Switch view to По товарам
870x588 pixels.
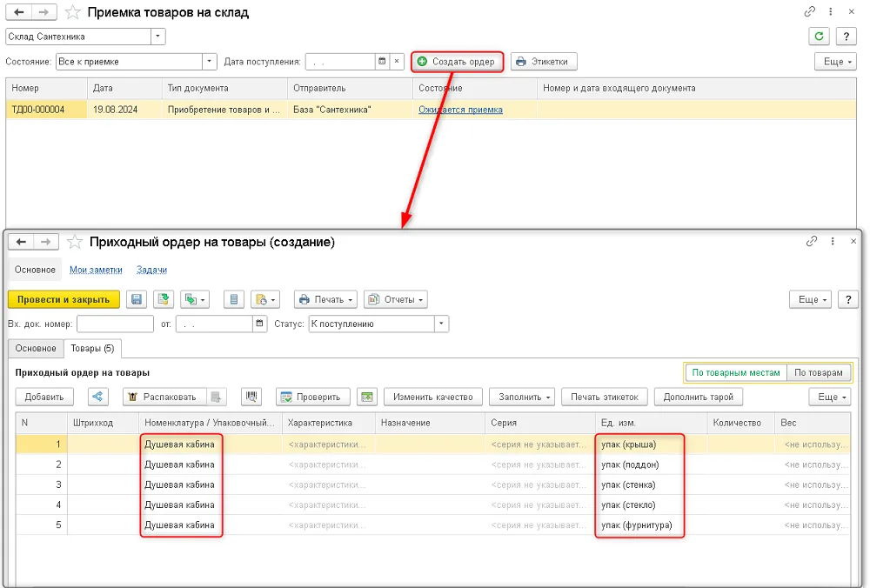(819, 373)
